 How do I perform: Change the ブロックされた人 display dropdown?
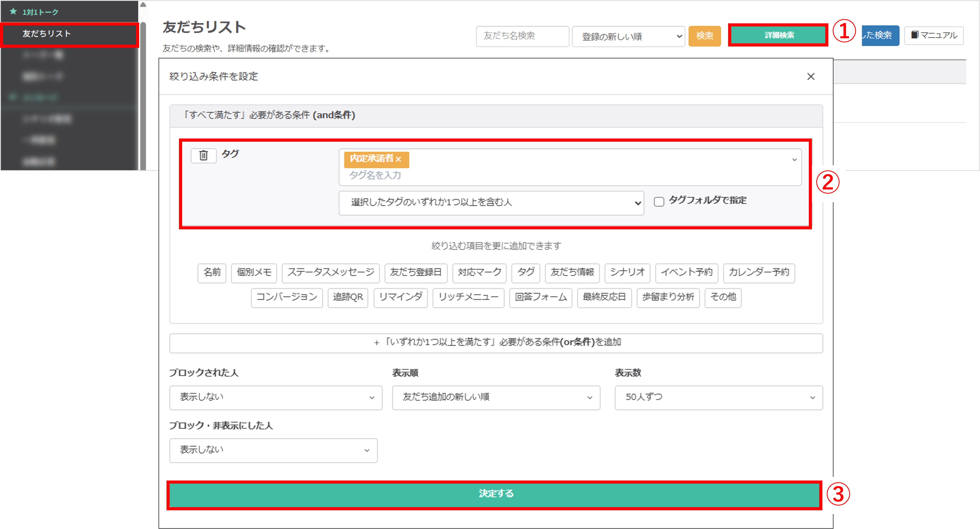275,397
